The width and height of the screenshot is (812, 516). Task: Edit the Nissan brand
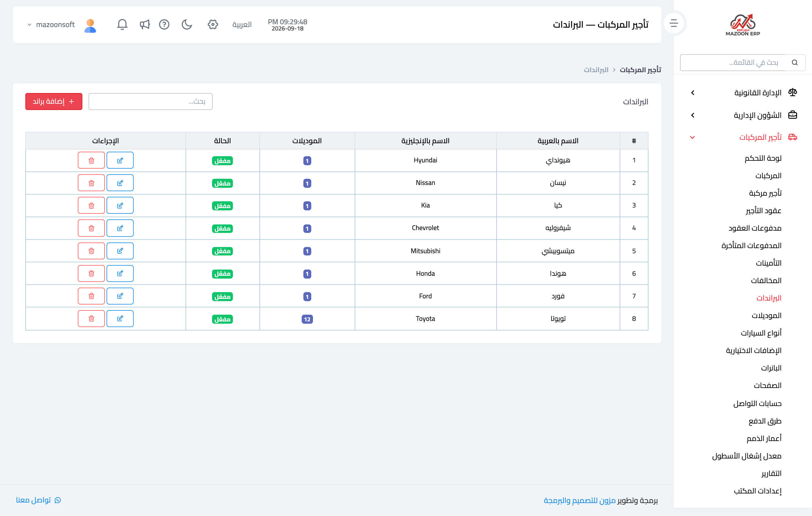click(120, 183)
